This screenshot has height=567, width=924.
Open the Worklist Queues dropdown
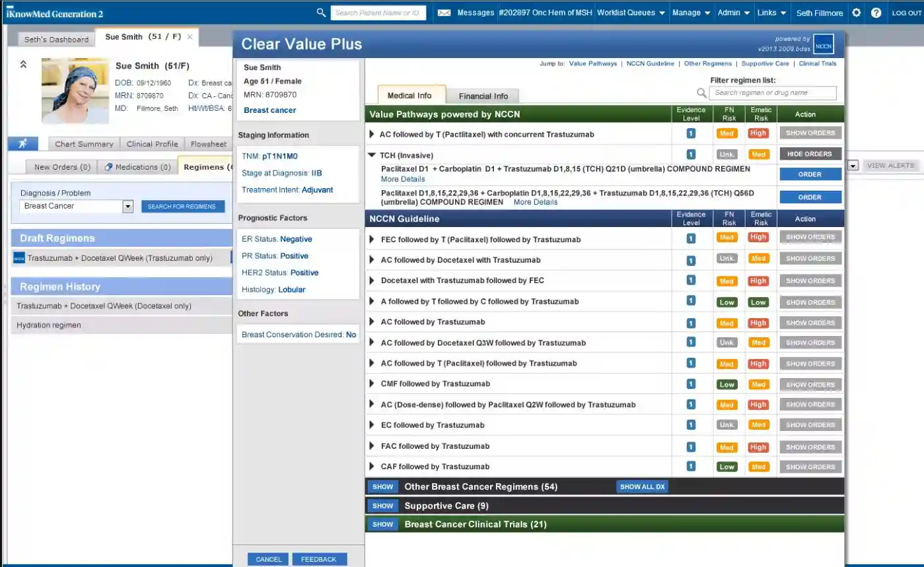coord(631,11)
